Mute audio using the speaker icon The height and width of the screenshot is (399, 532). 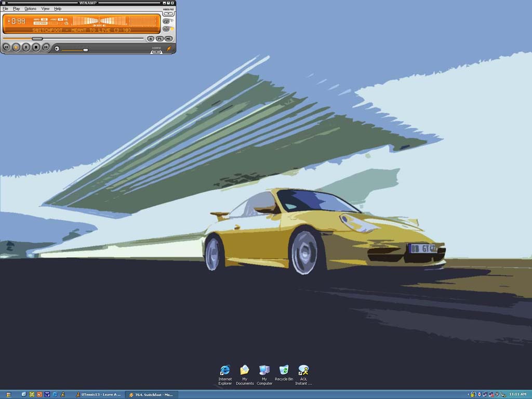pos(57,49)
